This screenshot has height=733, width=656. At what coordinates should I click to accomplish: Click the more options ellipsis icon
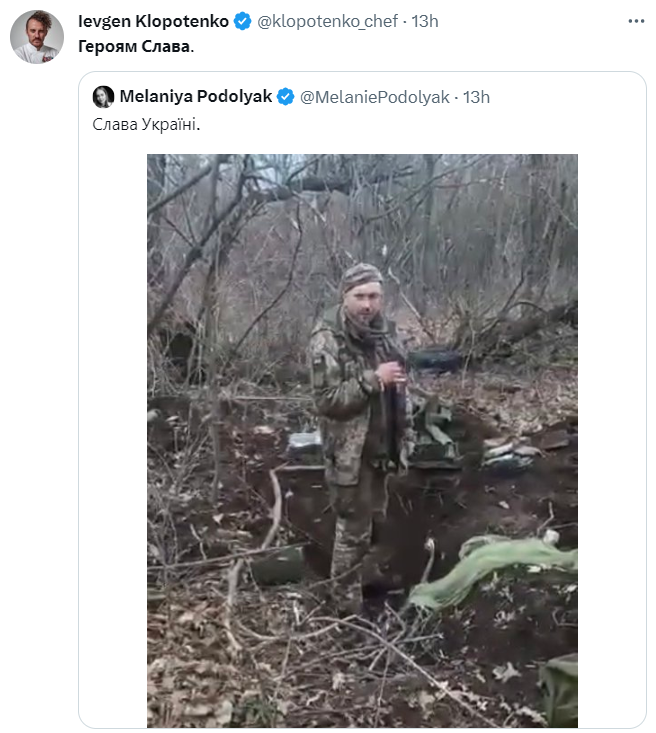(636, 21)
